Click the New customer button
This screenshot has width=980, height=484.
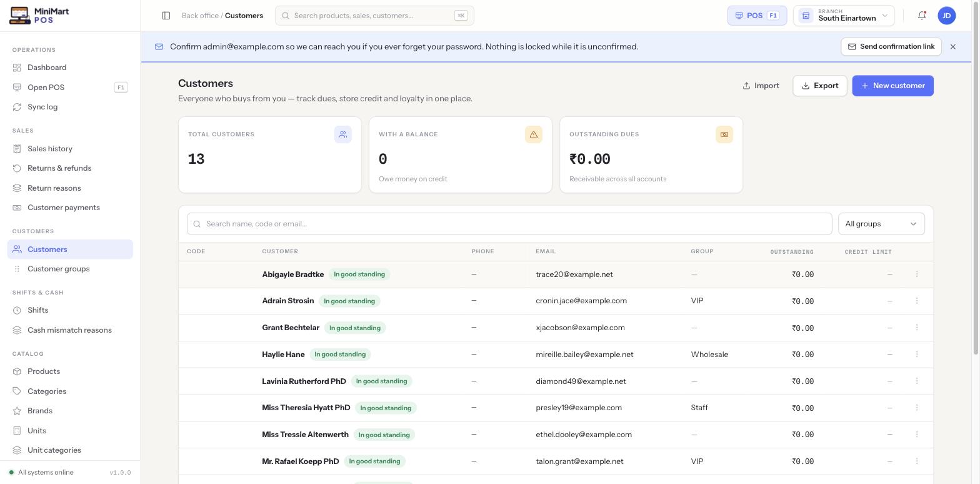pyautogui.click(x=892, y=86)
